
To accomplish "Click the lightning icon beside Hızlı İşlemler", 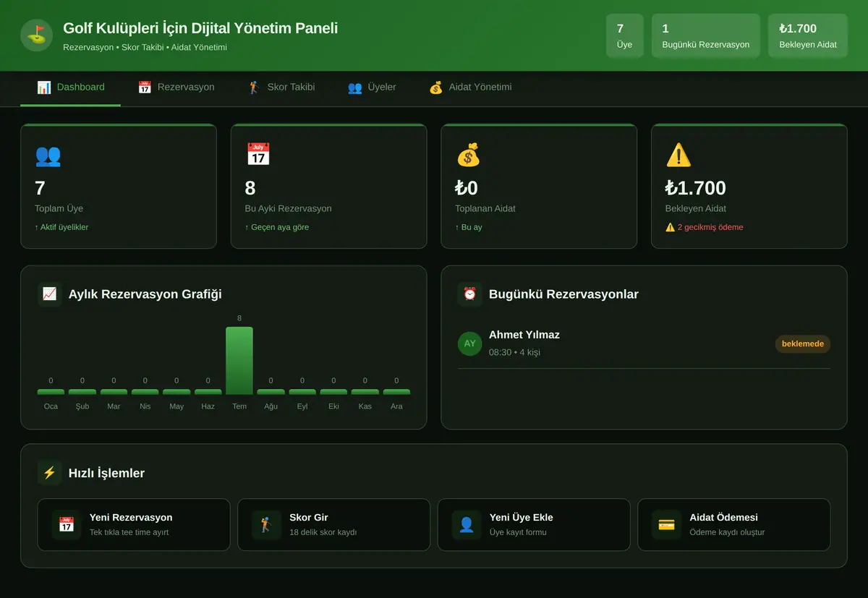I will pyautogui.click(x=49, y=473).
